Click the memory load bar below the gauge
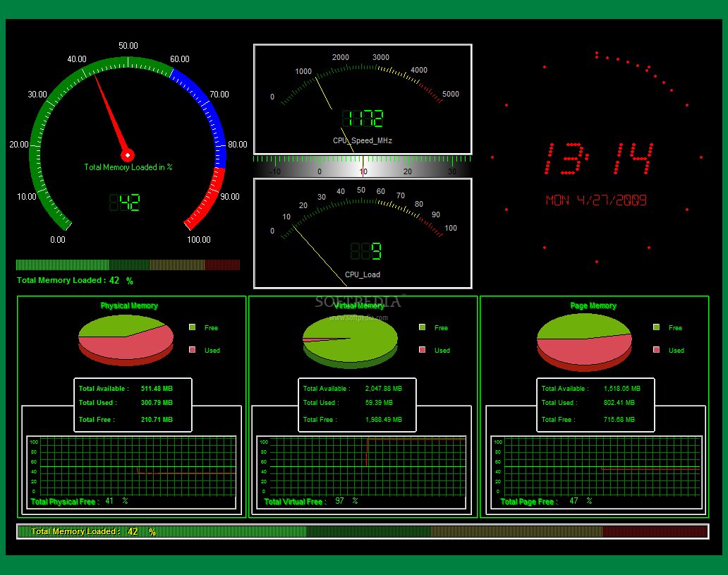728x575 pixels. tap(128, 265)
